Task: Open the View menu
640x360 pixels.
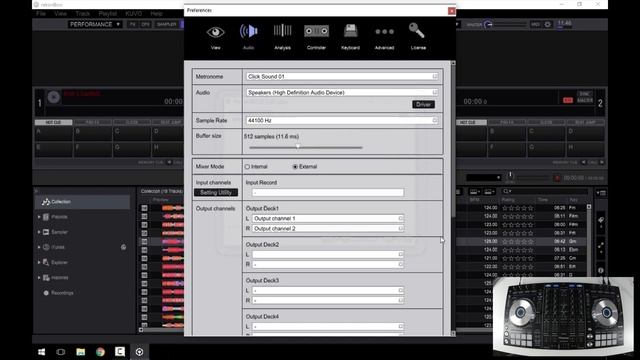Action: [x=60, y=13]
